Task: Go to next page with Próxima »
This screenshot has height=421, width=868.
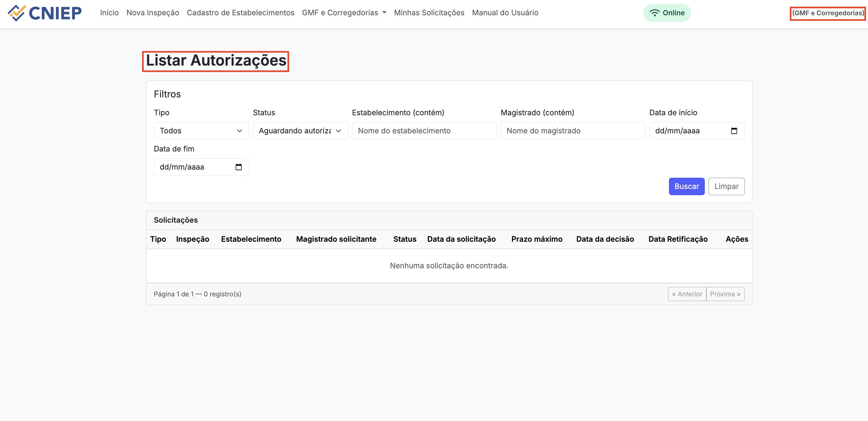Action: click(725, 294)
